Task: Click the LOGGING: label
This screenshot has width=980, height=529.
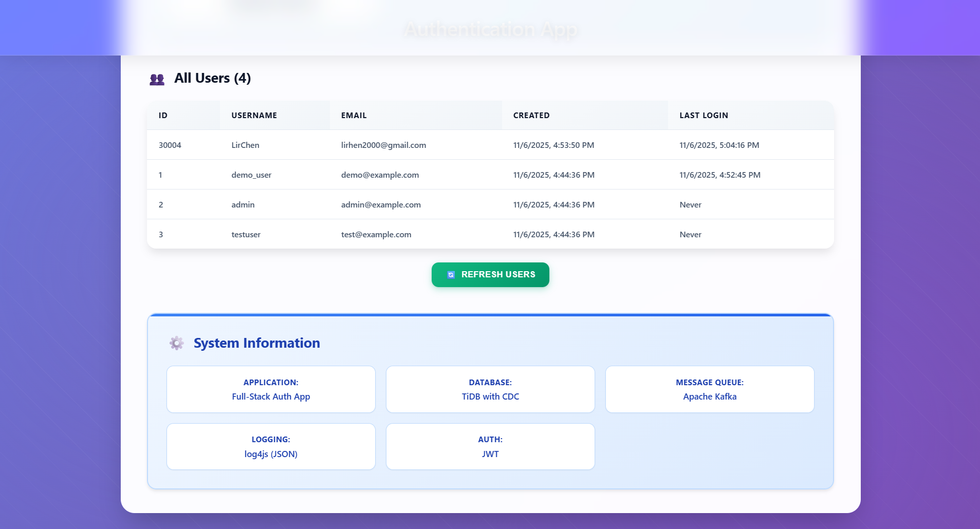Action: 271,440
